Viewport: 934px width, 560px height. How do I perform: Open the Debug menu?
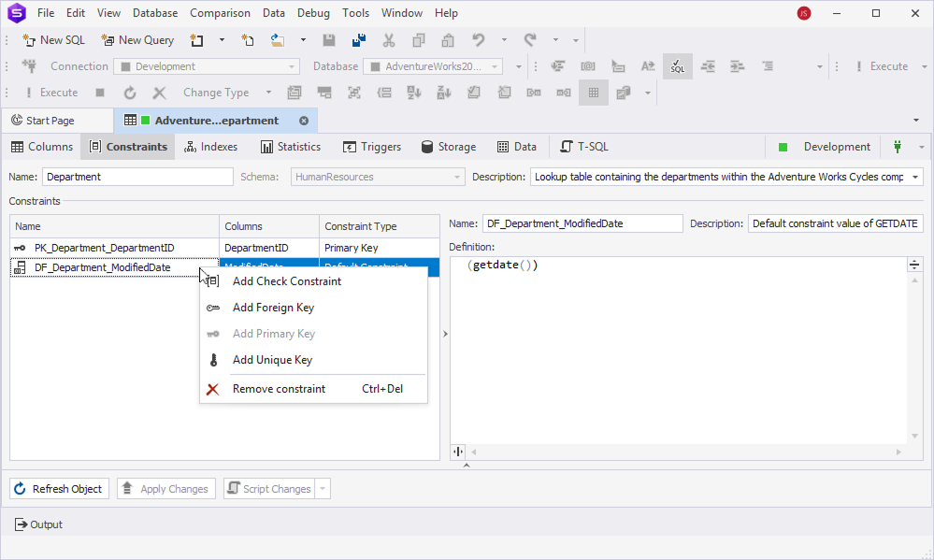coord(313,13)
